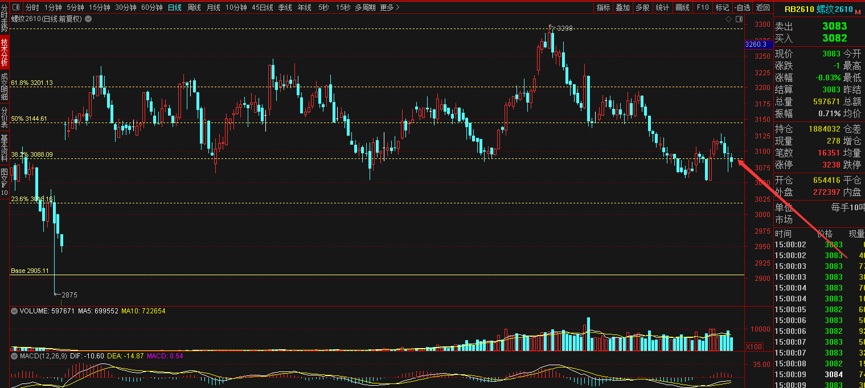Open the 成交明细 side tab
Image resolution: width=865 pixels, height=388 pixels.
[x=4, y=86]
